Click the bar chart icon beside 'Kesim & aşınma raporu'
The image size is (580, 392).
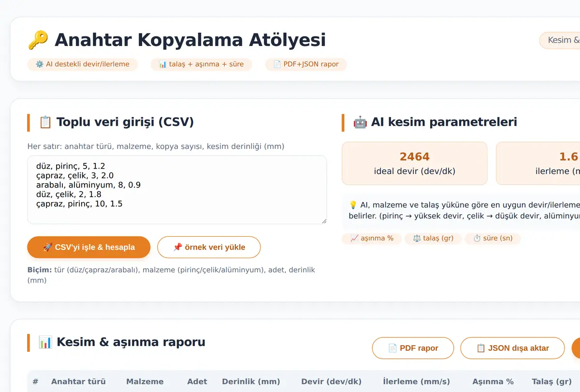[45, 343]
